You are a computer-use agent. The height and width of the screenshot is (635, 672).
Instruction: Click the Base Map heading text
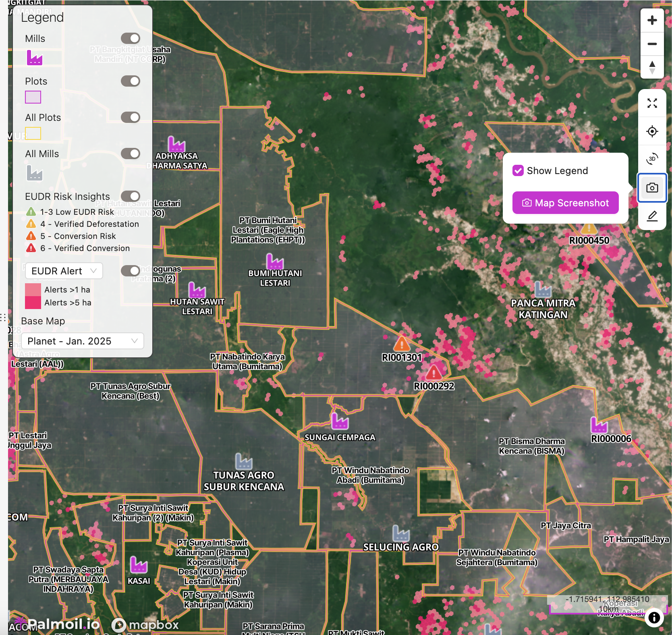click(43, 321)
